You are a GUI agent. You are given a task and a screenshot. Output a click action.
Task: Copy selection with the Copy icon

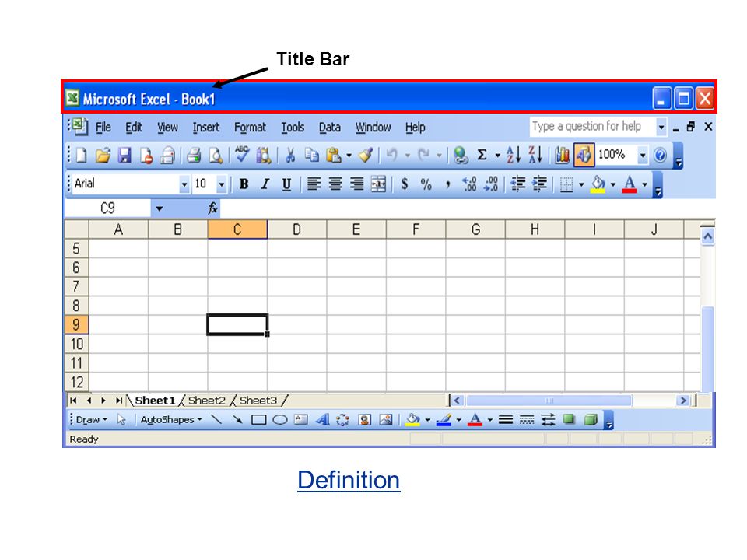(x=311, y=156)
